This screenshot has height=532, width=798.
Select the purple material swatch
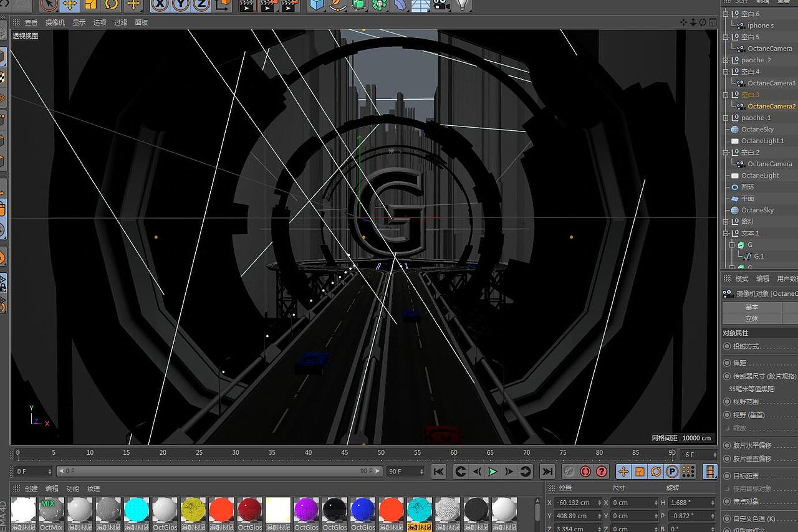pos(306,510)
